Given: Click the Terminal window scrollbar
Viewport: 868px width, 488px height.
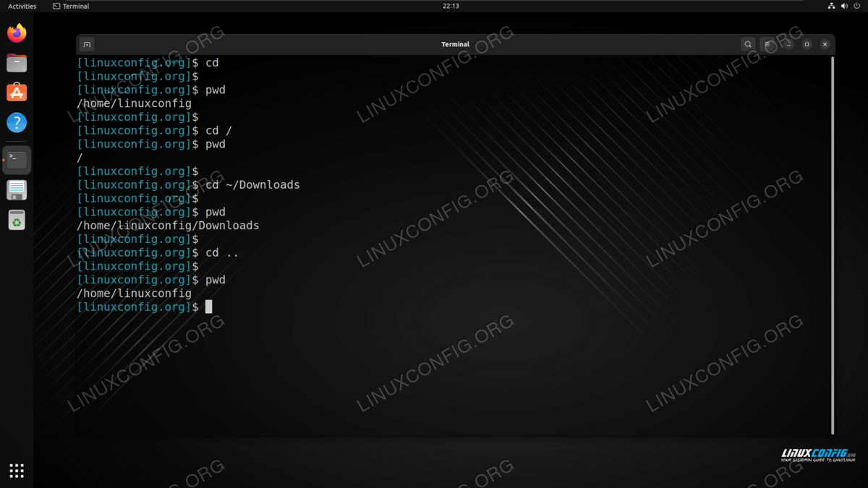Looking at the screenshot, I should (x=833, y=246).
